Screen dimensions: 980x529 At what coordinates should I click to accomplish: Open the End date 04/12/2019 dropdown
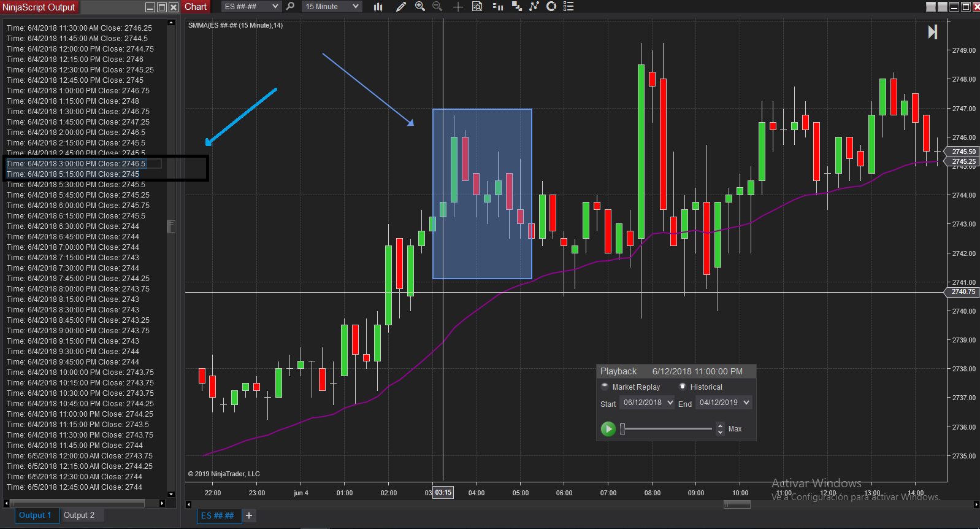pos(724,403)
